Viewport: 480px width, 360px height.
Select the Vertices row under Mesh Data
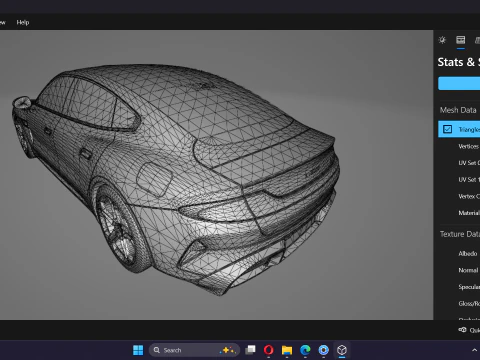(x=459, y=146)
